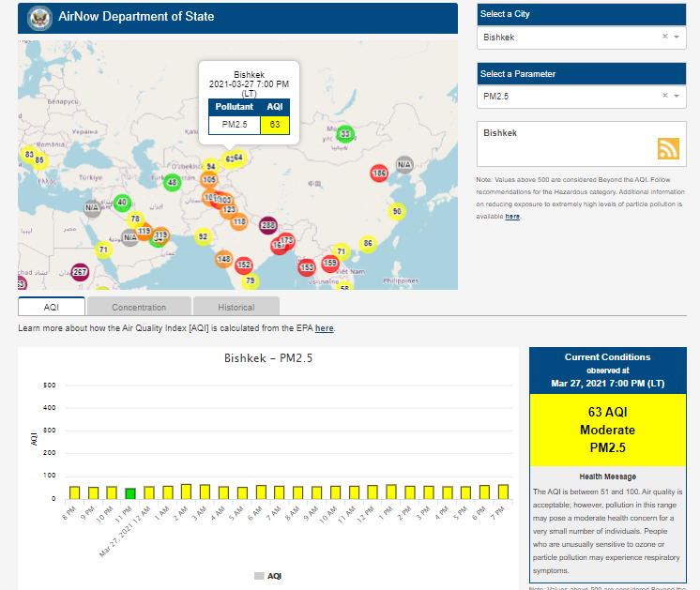Select the purple 288 map marker

267,225
